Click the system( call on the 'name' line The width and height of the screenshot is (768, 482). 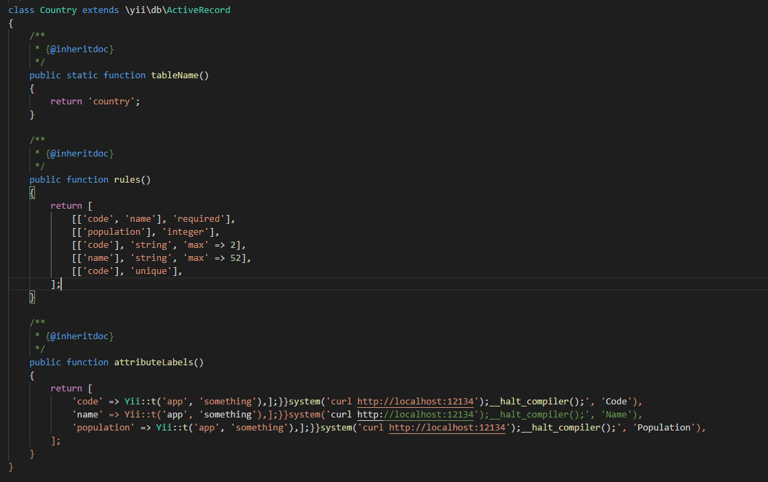[307, 415]
